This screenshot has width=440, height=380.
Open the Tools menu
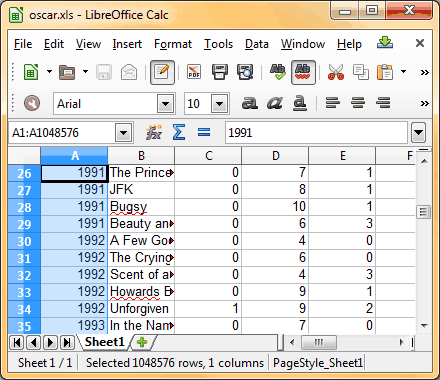tap(218, 44)
